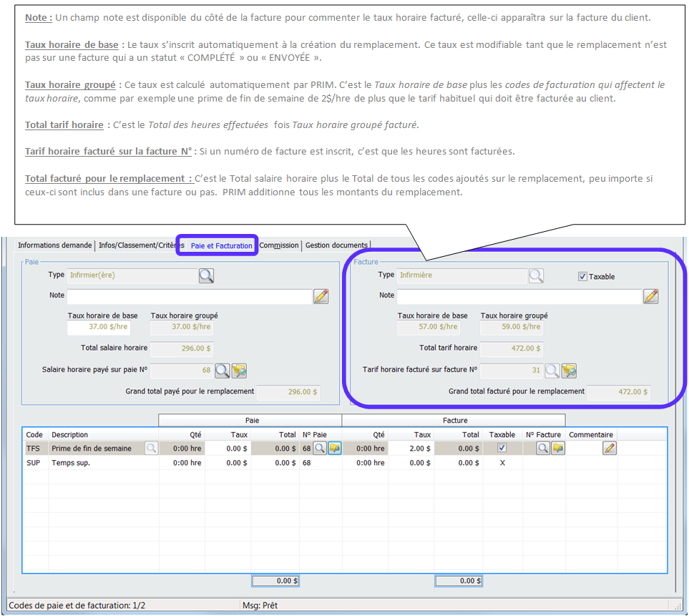Open folder icon beside facture number 31

click(569, 371)
